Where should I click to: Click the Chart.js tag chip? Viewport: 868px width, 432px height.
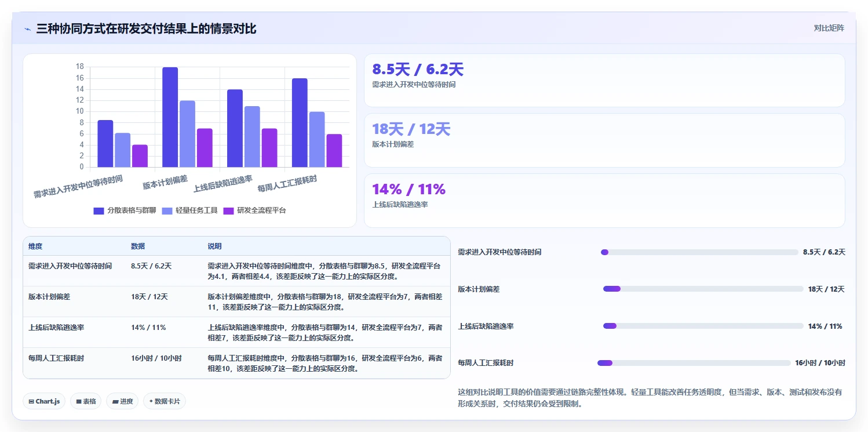[x=44, y=401]
